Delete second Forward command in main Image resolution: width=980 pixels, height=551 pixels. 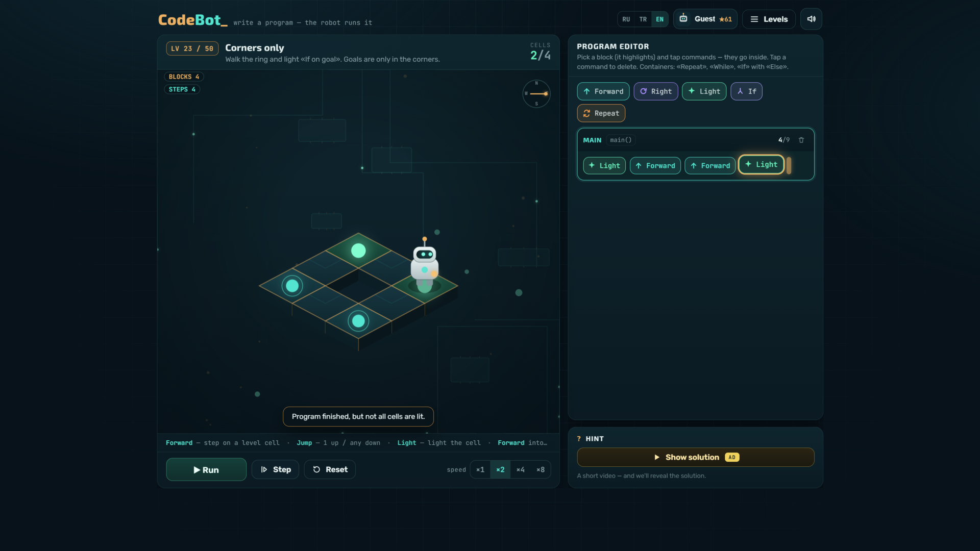[x=710, y=166]
